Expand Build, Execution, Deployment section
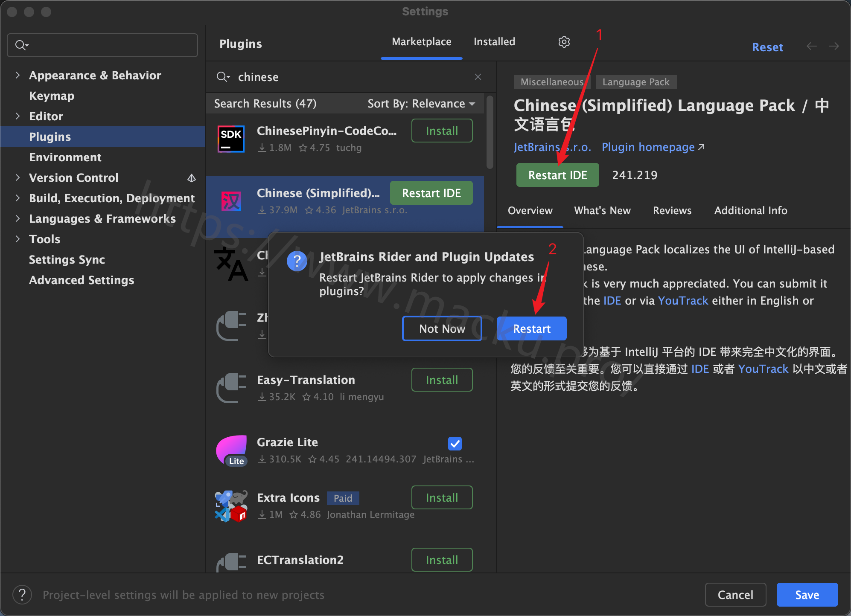Screen dimensions: 851x616 pos(17,198)
